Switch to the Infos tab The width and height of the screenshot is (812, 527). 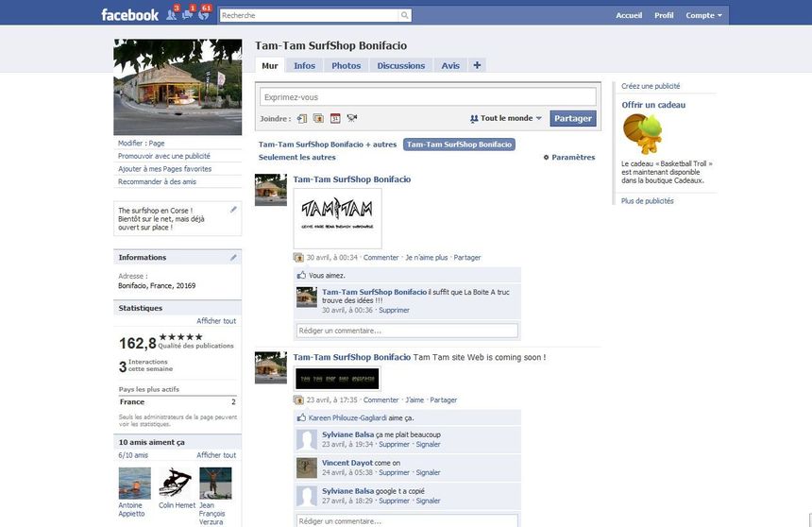point(304,65)
